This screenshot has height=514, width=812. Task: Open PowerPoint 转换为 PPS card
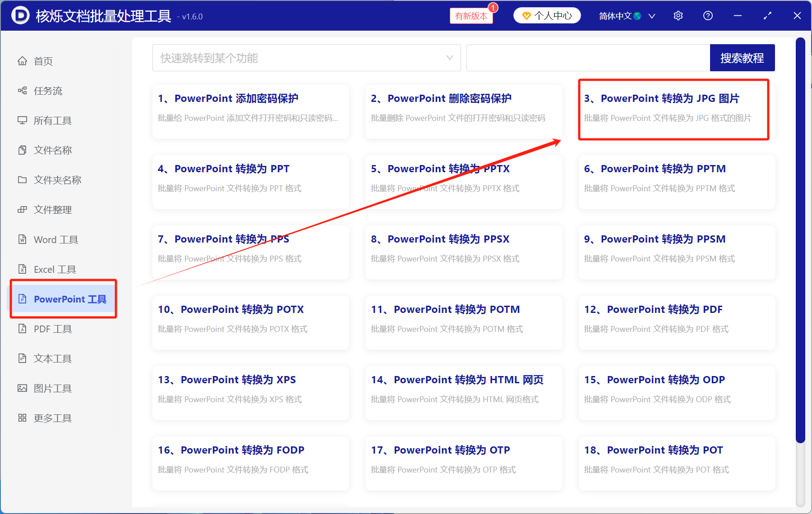[x=251, y=252]
